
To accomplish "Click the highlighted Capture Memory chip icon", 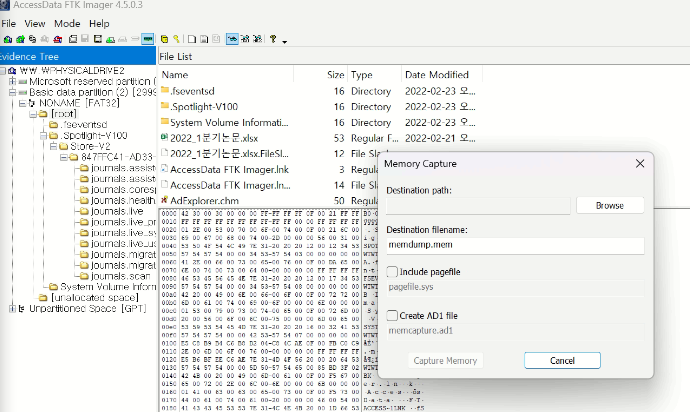I will [x=148, y=39].
